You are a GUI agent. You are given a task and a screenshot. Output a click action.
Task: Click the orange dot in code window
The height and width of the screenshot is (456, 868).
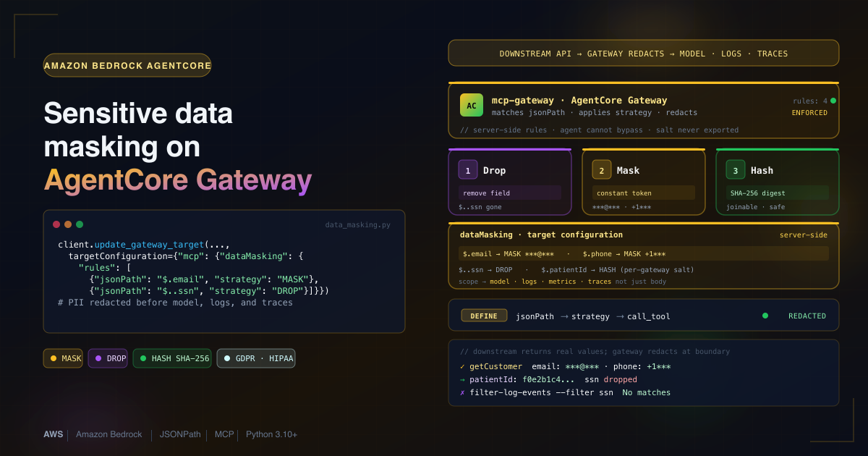[x=68, y=224]
